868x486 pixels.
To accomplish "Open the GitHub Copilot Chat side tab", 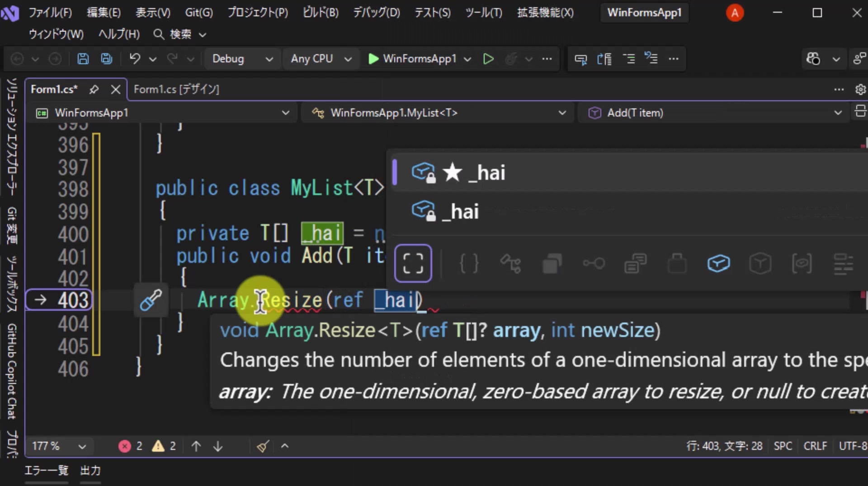I will [12, 371].
